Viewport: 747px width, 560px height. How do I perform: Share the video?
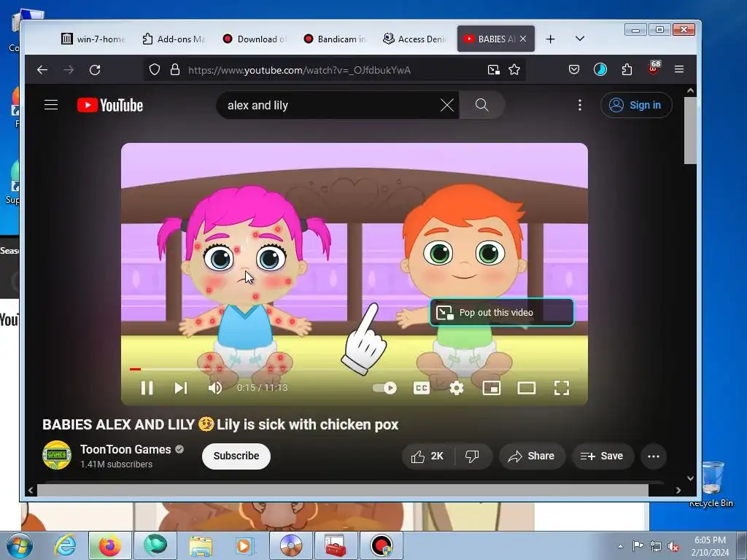532,456
